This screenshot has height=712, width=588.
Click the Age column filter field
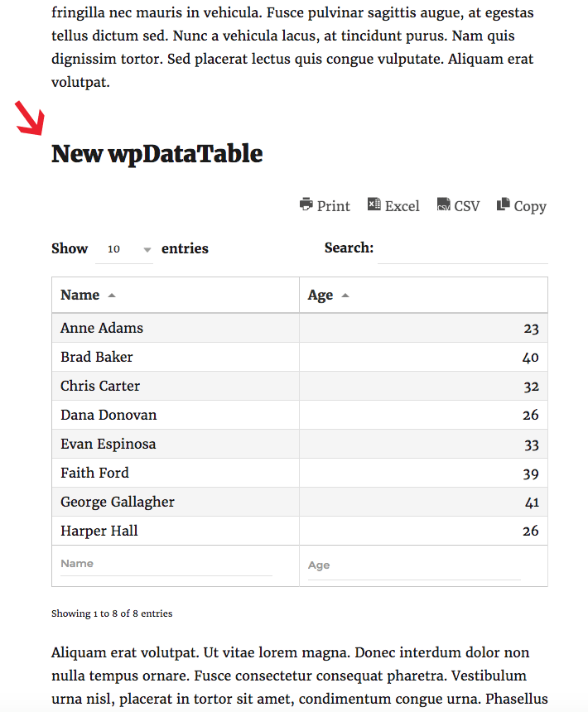[414, 565]
